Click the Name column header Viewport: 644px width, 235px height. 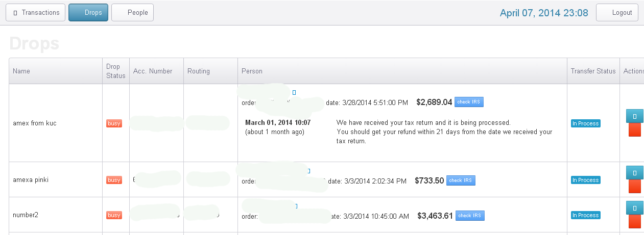point(56,71)
